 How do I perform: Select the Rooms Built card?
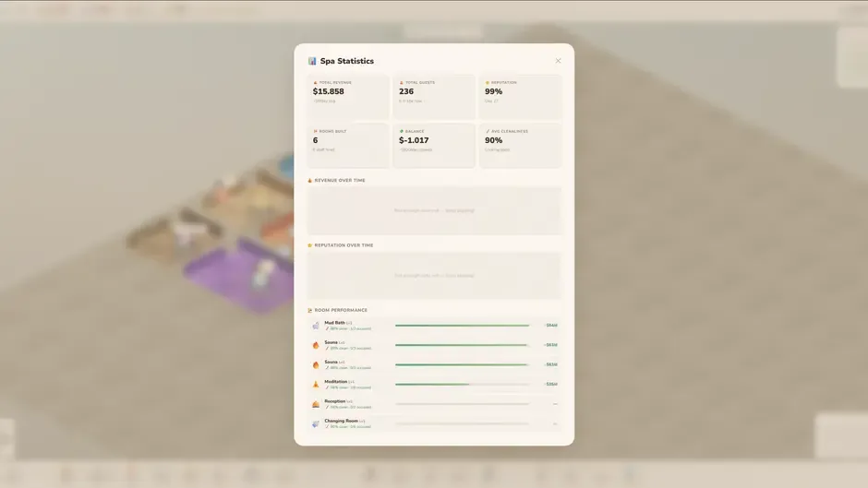coord(348,146)
